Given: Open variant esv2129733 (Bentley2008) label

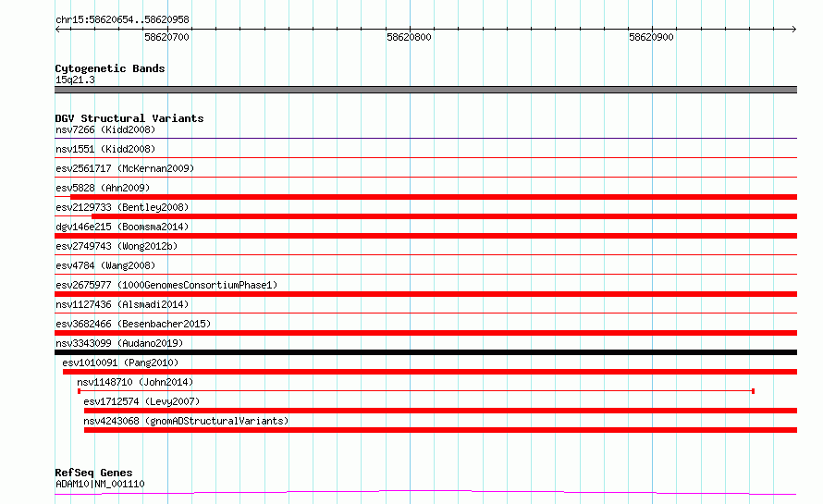Looking at the screenshot, I should tap(122, 207).
